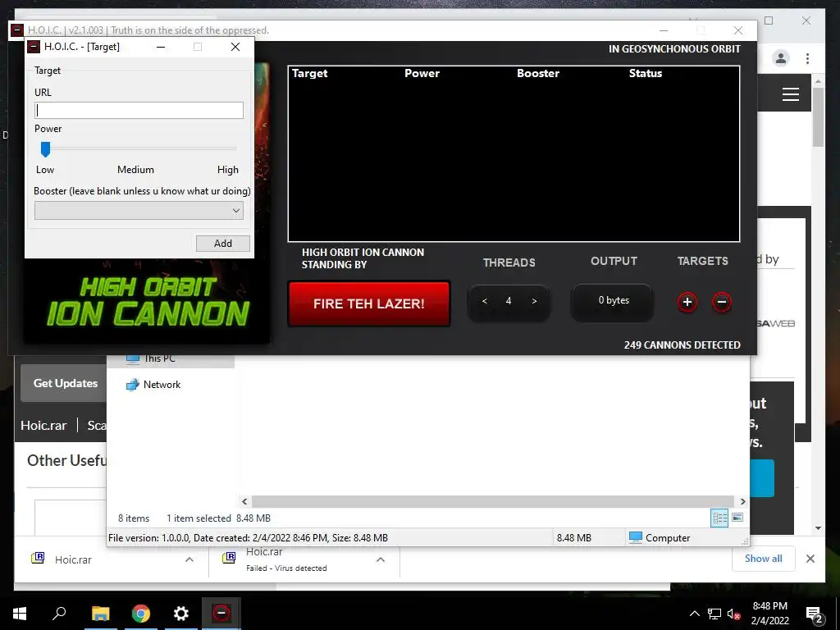Screen dimensions: 840x630
Task: Click the Booster column header
Action: coord(538,73)
